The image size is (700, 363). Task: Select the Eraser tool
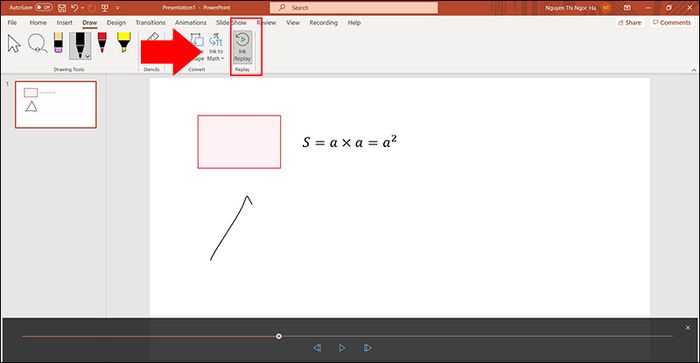[x=58, y=43]
